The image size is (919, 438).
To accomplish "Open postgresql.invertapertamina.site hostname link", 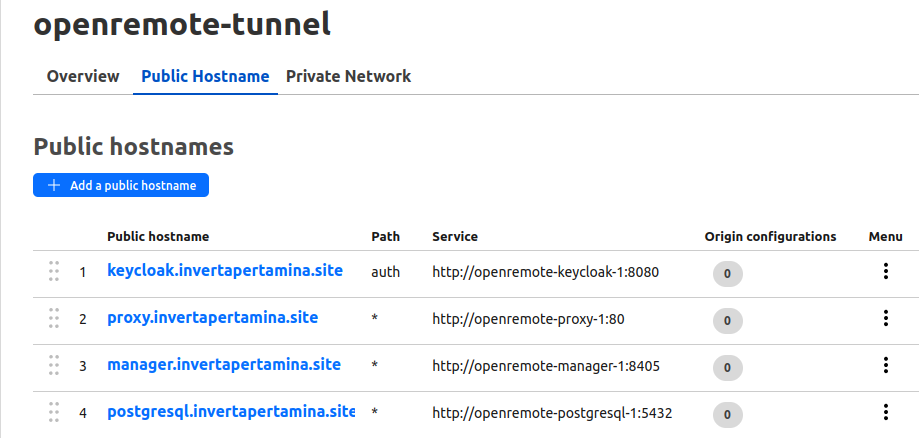I will [x=231, y=411].
